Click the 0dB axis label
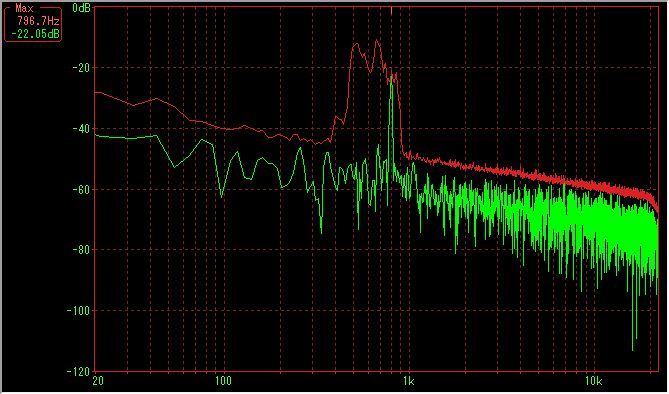 click(81, 8)
